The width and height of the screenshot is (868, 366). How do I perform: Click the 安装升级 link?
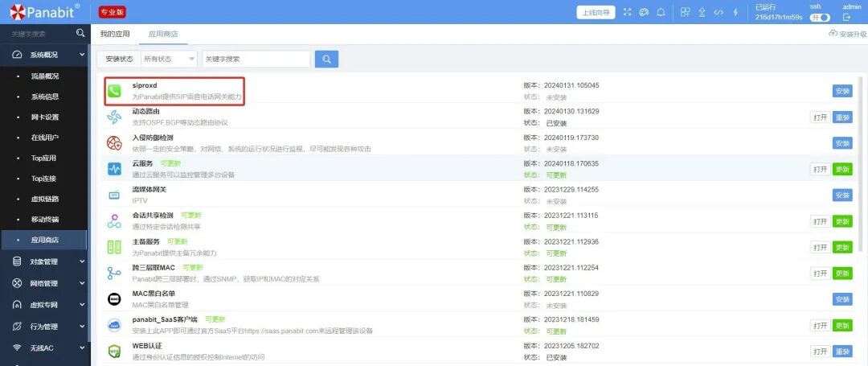pyautogui.click(x=848, y=34)
